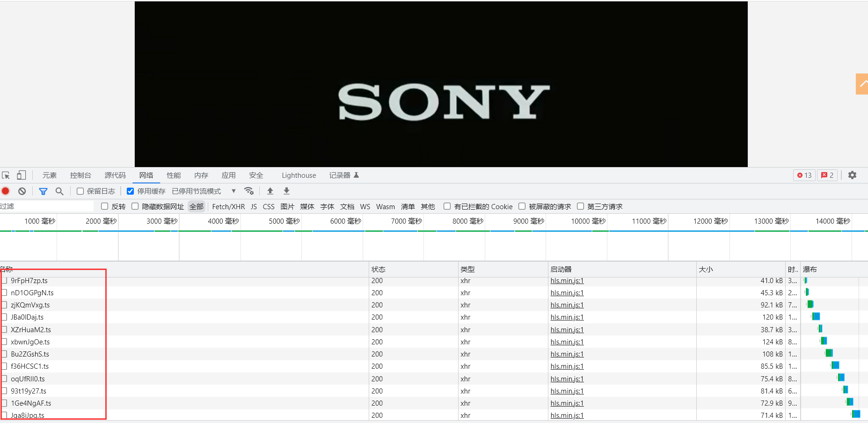This screenshot has height=423, width=868.
Task: Switch to 元素 tab
Action: click(x=50, y=175)
